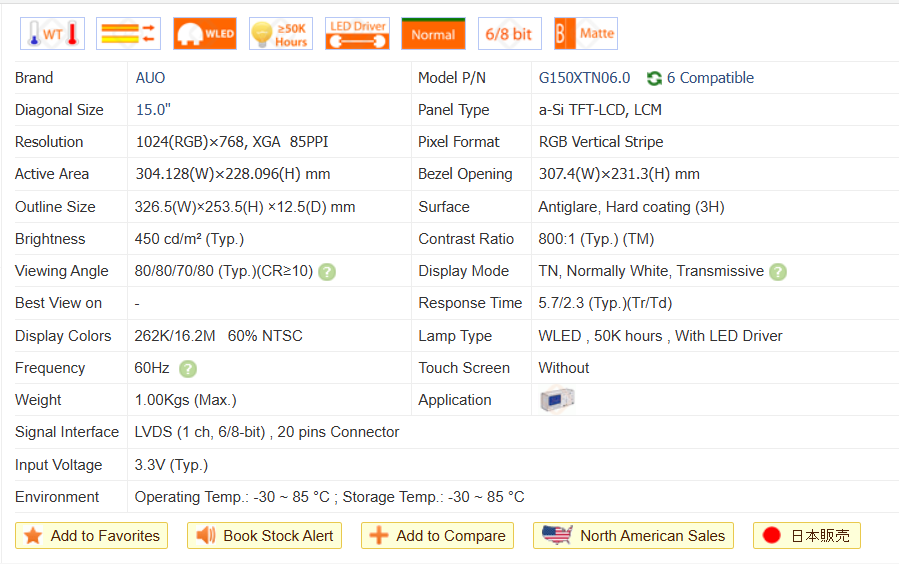Click the AUO brand link
Screen dimensions: 899x565
pos(150,78)
